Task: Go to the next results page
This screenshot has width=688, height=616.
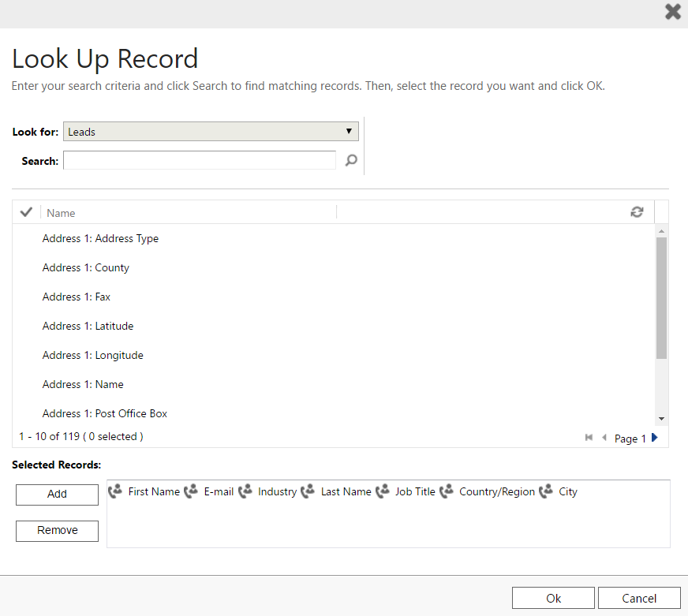Action: [655, 438]
